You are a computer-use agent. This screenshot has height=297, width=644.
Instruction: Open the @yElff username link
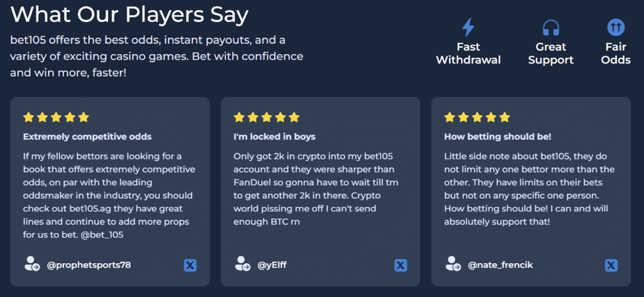[272, 265]
